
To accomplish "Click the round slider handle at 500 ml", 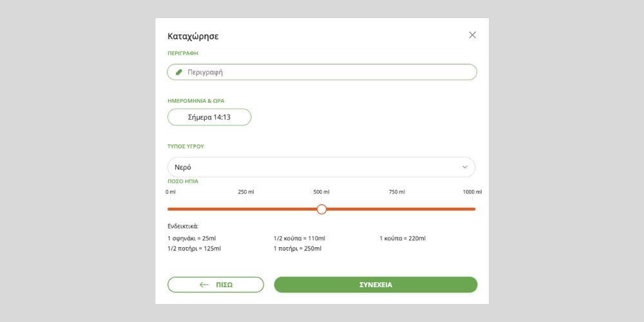I will (x=322, y=209).
